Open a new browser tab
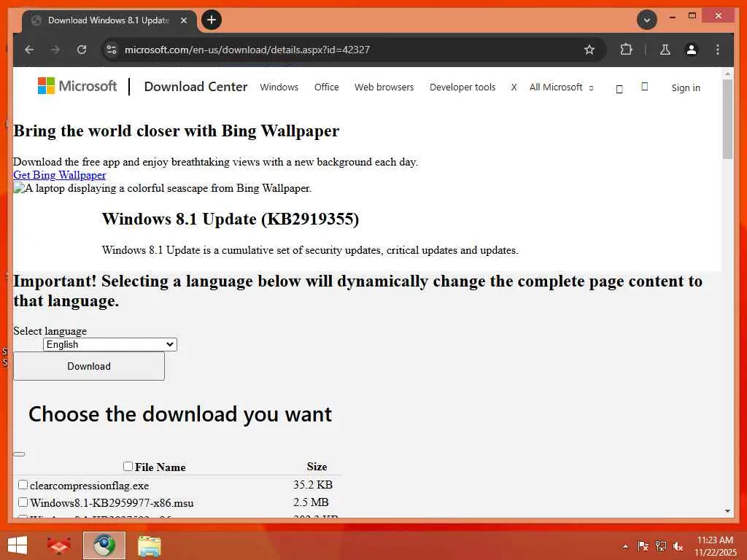 coord(212,20)
